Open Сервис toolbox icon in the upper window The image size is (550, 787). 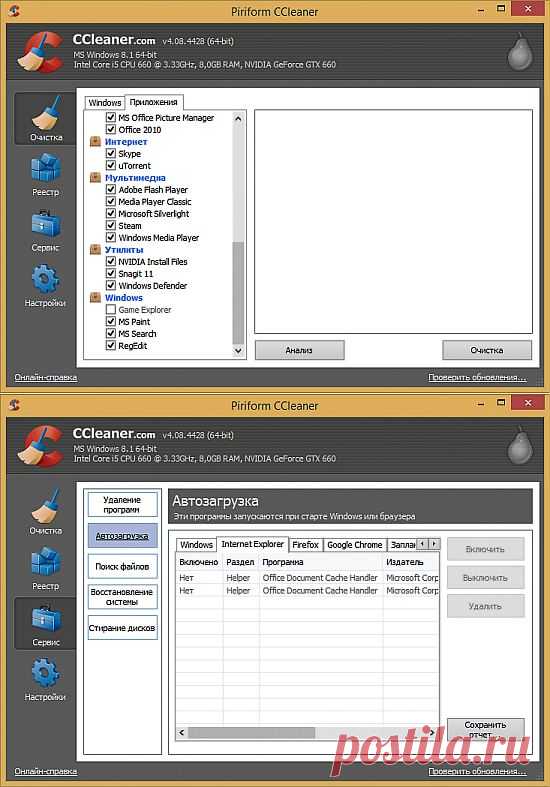(45, 230)
